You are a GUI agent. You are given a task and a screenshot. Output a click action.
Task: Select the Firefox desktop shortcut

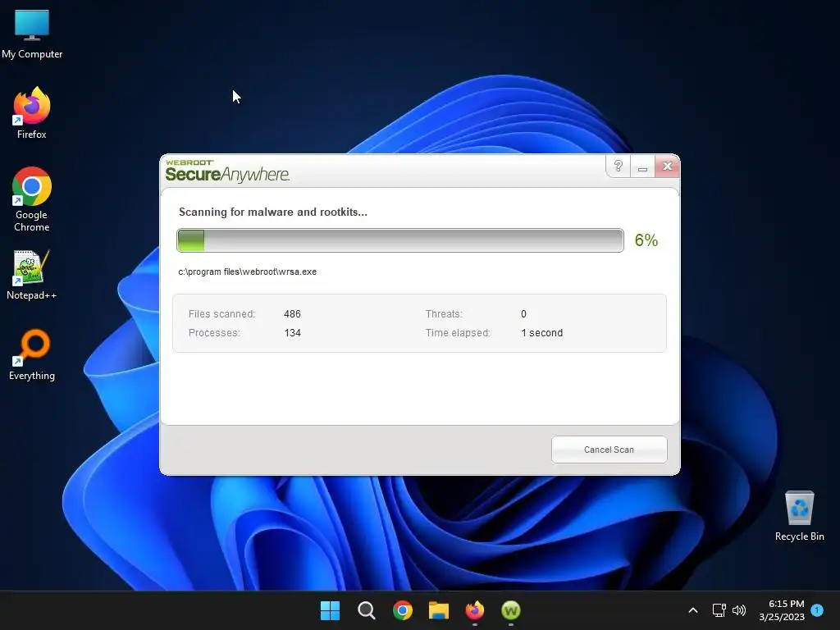pyautogui.click(x=32, y=113)
